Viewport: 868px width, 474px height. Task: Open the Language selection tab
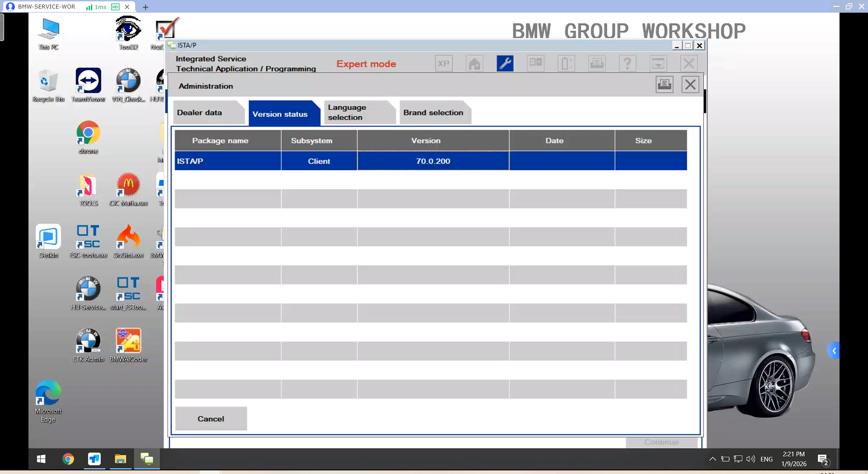pos(358,113)
